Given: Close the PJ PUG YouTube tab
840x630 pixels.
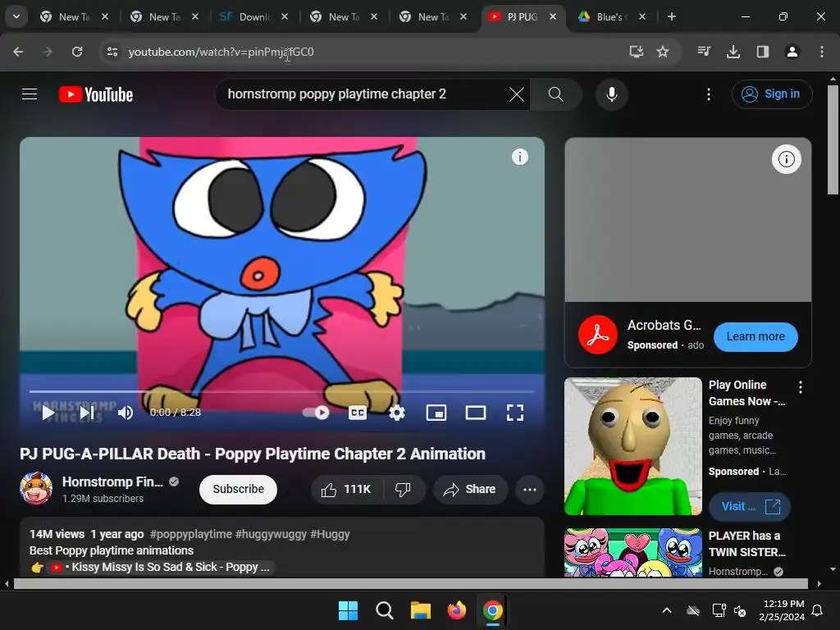Looking at the screenshot, I should 553,16.
